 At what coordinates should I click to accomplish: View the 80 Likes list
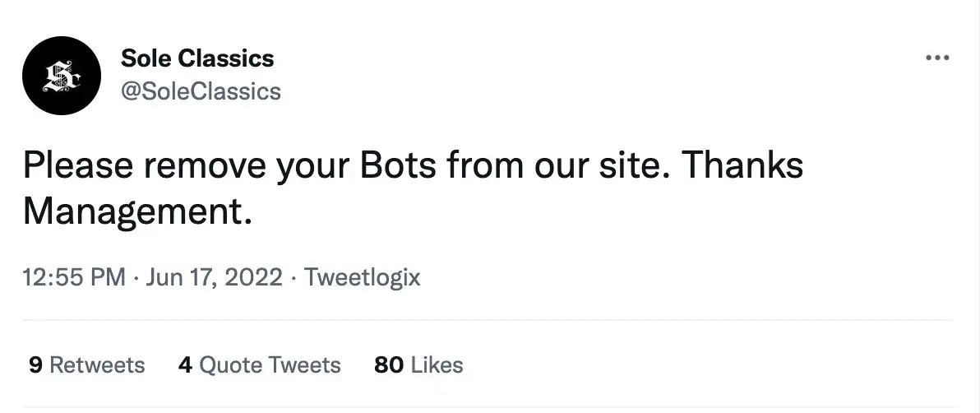[418, 364]
